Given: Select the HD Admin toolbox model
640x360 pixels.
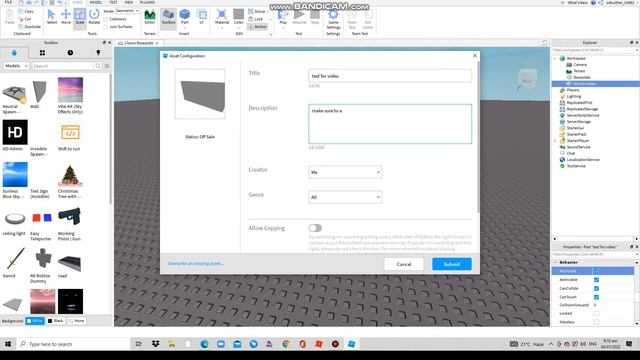Looking at the screenshot, I should 15,135.
